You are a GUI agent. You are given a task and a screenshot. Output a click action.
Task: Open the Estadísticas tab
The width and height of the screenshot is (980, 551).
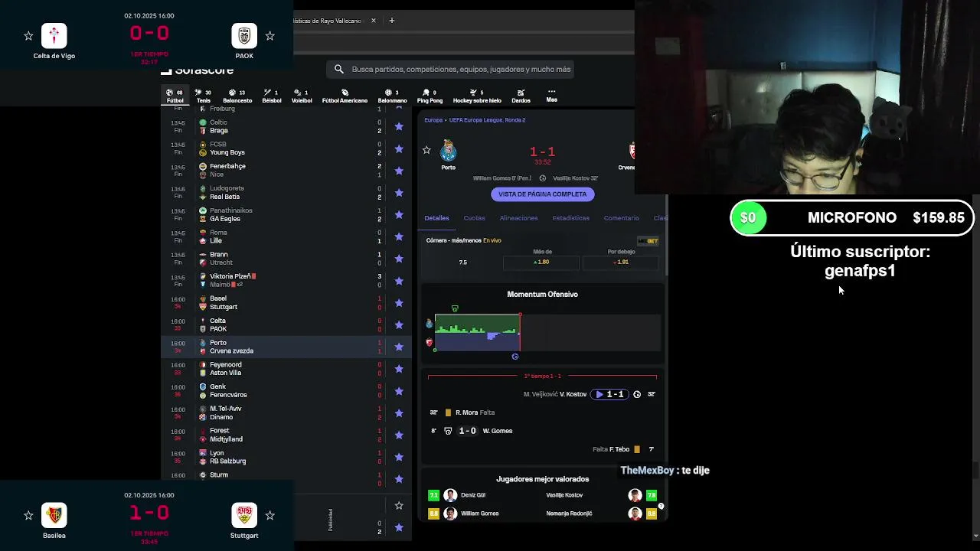coord(571,218)
